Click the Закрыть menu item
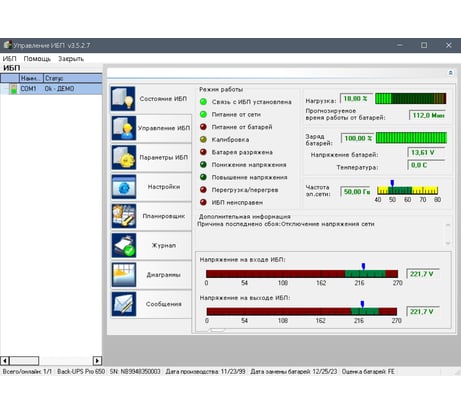The width and height of the screenshot is (461, 415). pos(71,59)
